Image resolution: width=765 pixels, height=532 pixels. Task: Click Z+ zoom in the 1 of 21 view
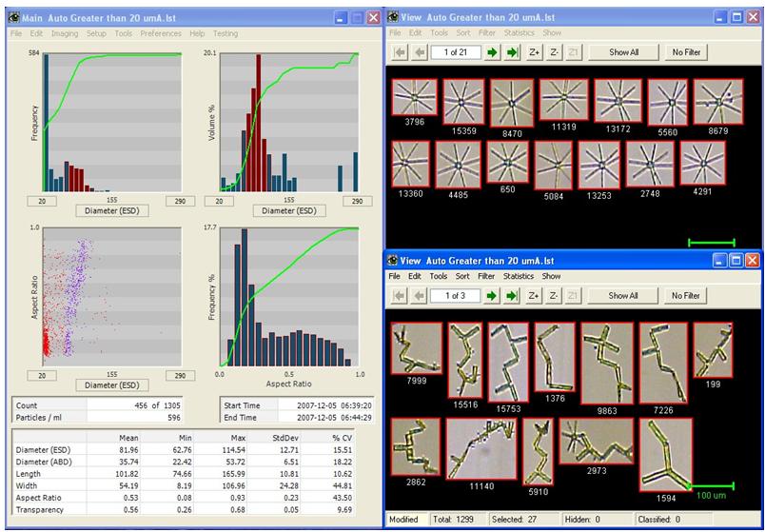[x=536, y=52]
